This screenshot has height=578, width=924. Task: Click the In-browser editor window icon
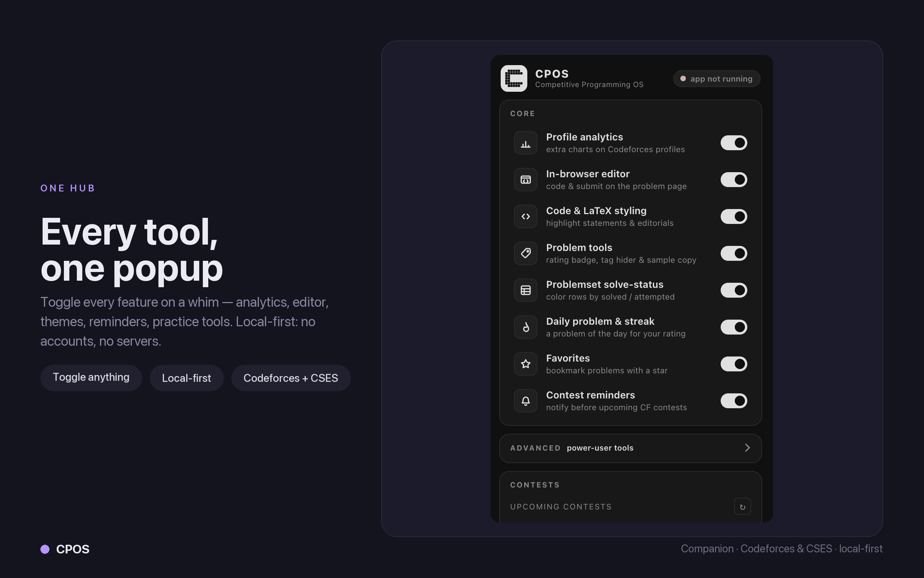pos(526,180)
